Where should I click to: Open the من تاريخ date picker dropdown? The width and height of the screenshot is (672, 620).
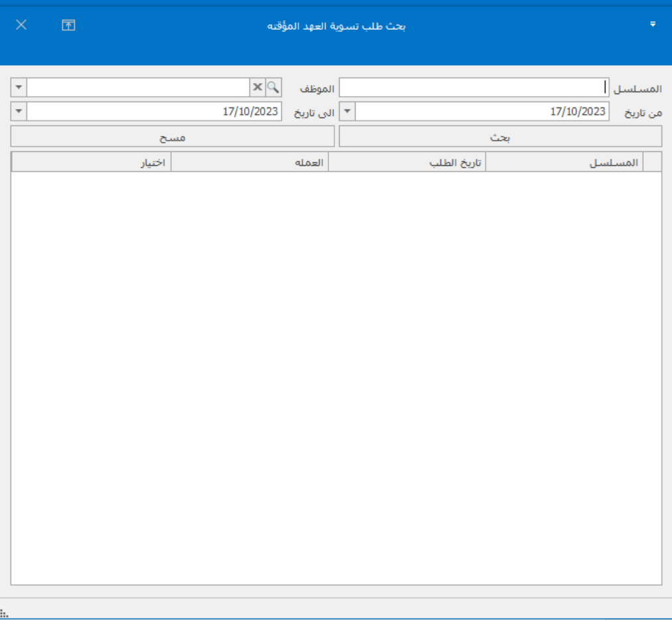(x=348, y=112)
